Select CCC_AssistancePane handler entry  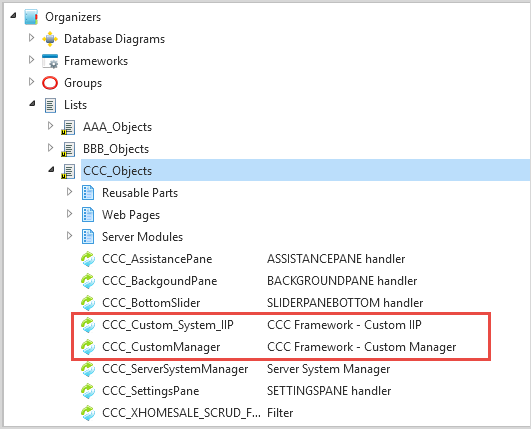[157, 259]
